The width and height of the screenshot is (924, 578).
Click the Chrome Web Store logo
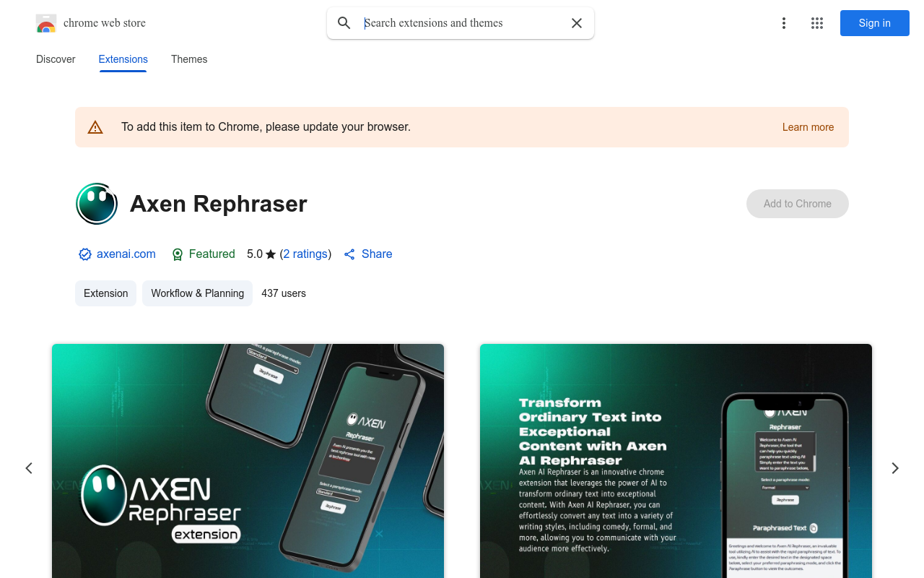click(x=46, y=23)
